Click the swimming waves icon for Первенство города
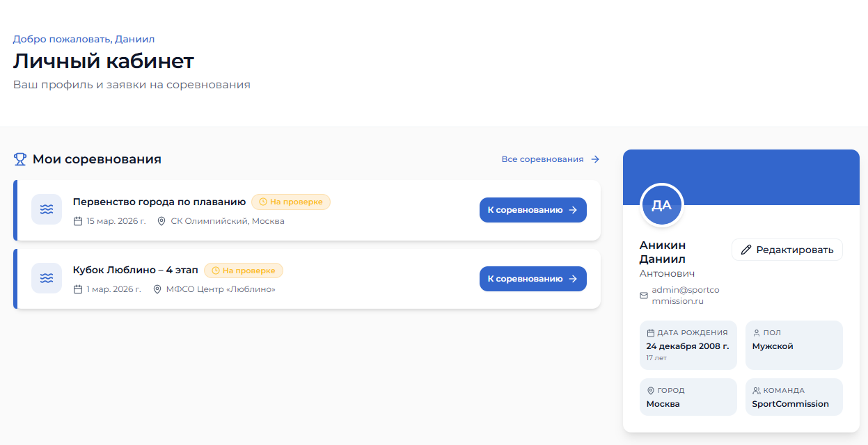 pyautogui.click(x=47, y=209)
